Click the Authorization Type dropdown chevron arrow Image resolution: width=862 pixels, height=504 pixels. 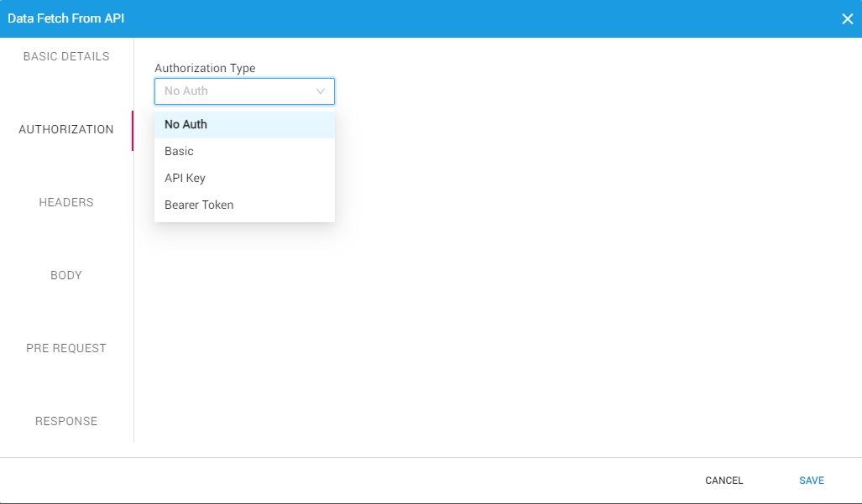[320, 91]
